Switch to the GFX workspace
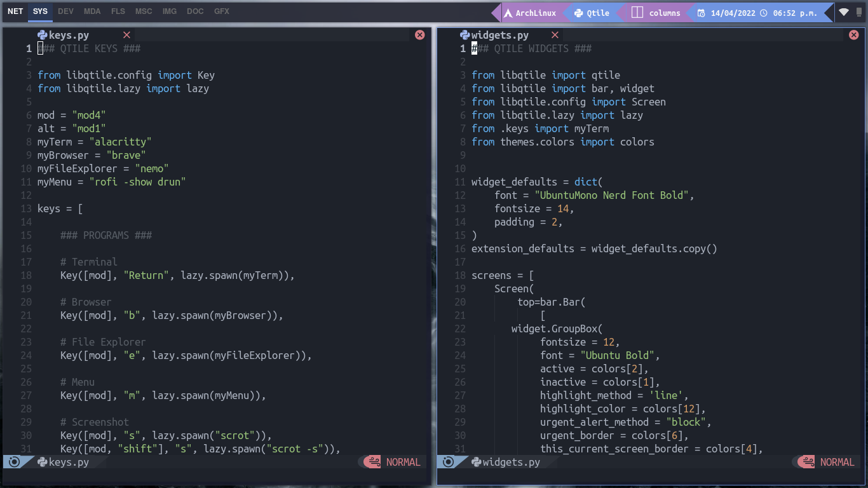 (x=220, y=11)
